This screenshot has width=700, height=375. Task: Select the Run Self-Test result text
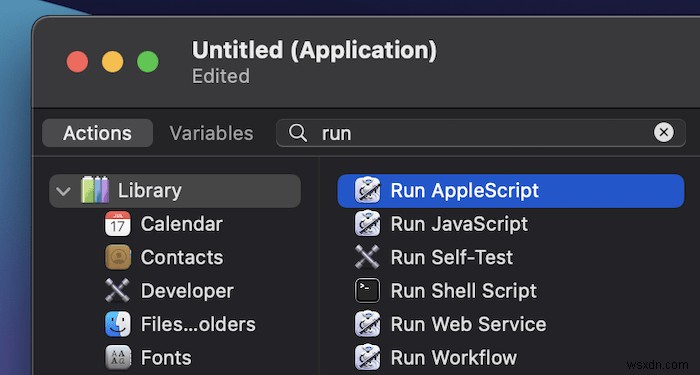point(452,258)
